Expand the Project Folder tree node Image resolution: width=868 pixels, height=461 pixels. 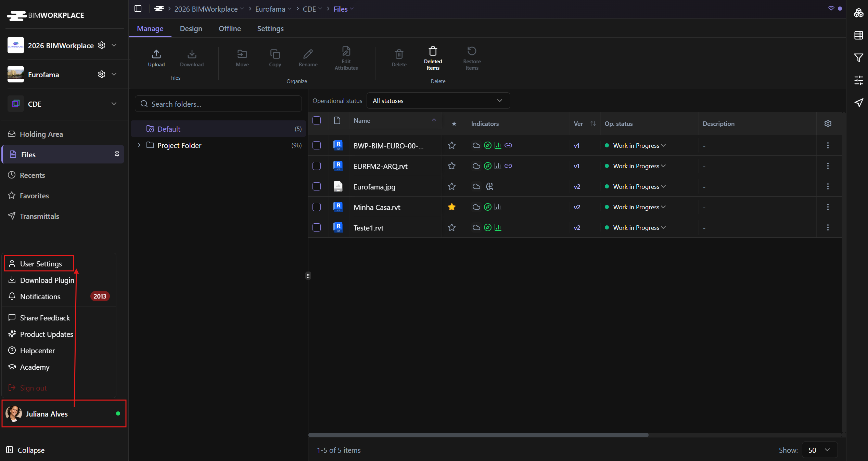[x=139, y=145]
